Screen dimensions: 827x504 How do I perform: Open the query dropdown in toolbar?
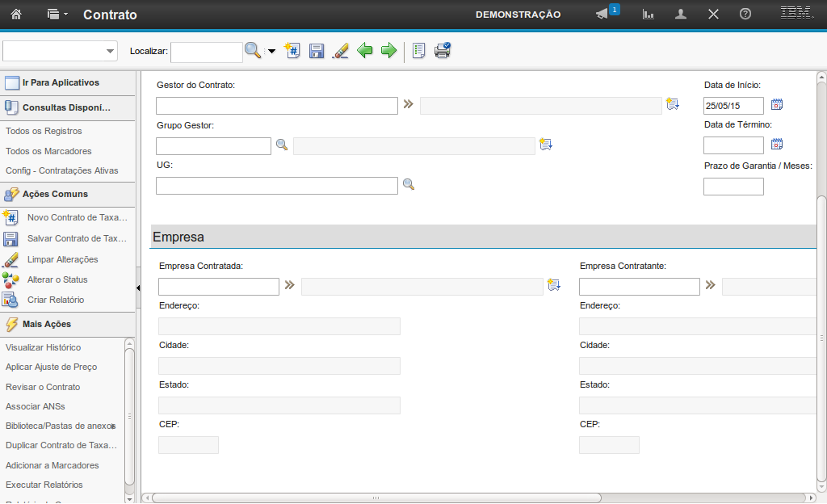click(x=61, y=51)
